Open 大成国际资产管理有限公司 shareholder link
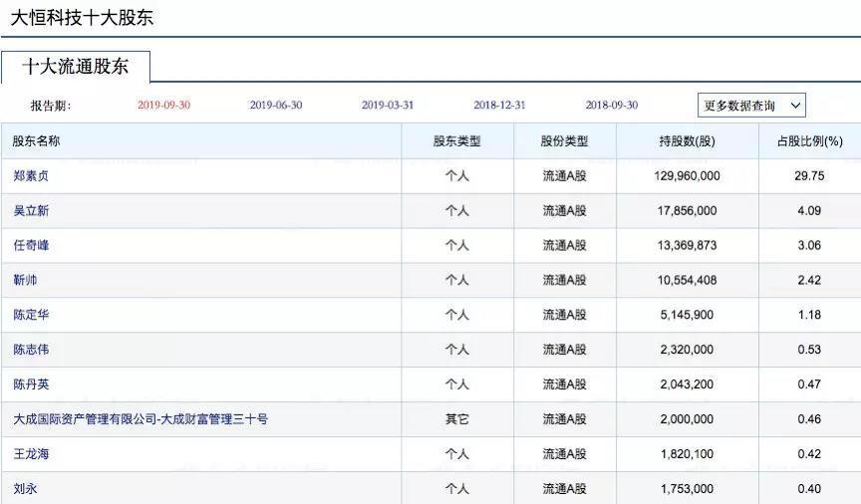The height and width of the screenshot is (504, 861). coord(141,419)
